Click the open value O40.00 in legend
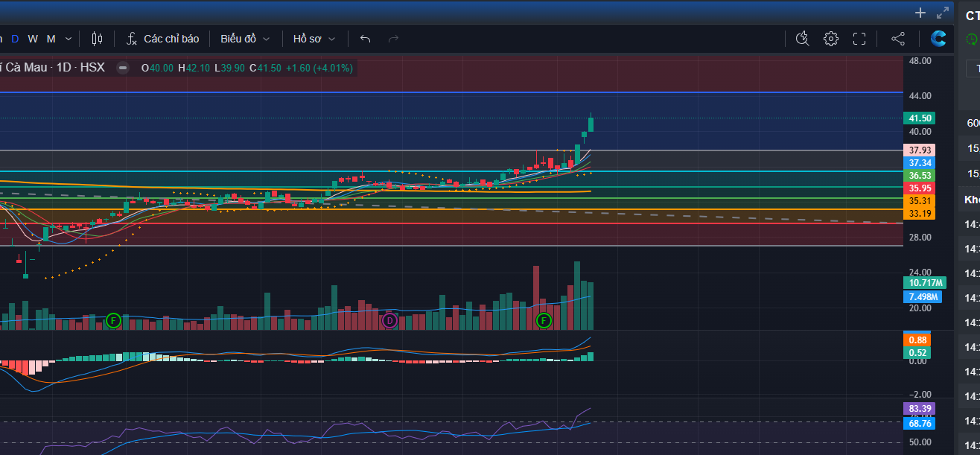980x455 pixels. click(x=158, y=68)
